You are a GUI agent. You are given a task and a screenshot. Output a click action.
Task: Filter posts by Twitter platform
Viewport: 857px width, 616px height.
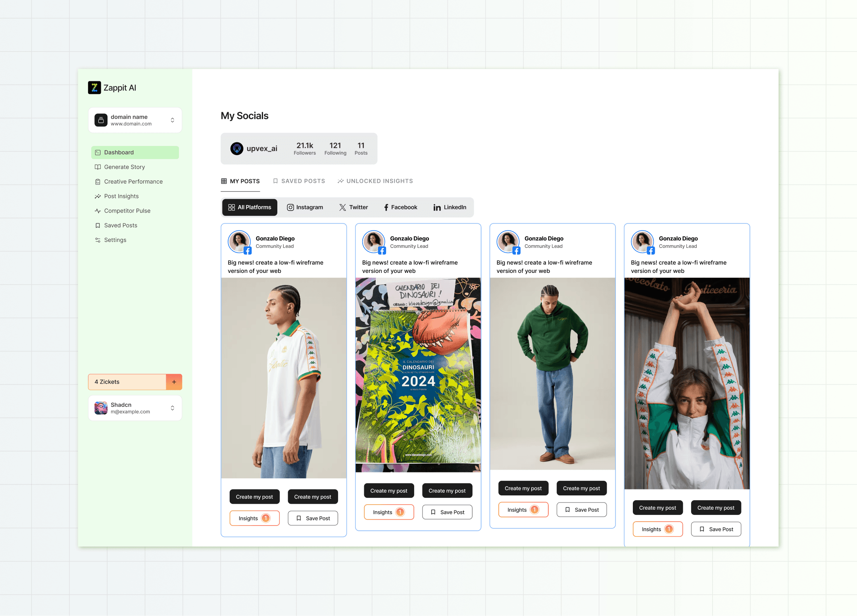tap(354, 207)
